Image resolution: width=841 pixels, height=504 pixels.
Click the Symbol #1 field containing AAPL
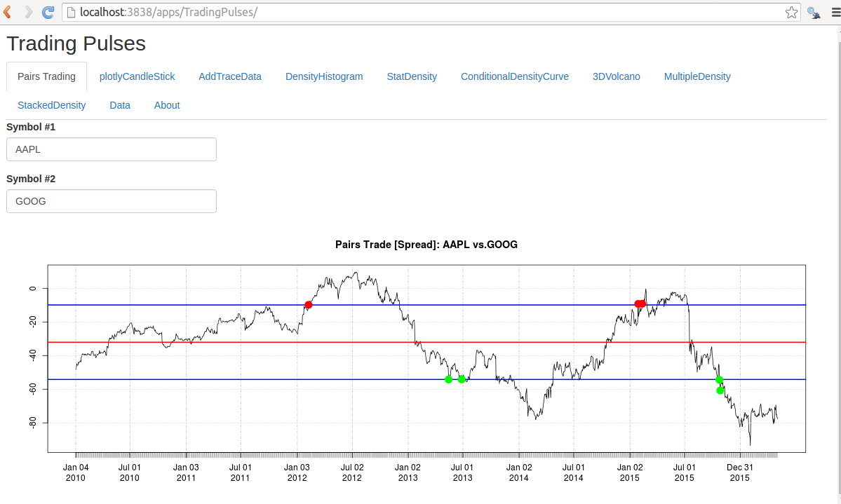point(111,149)
